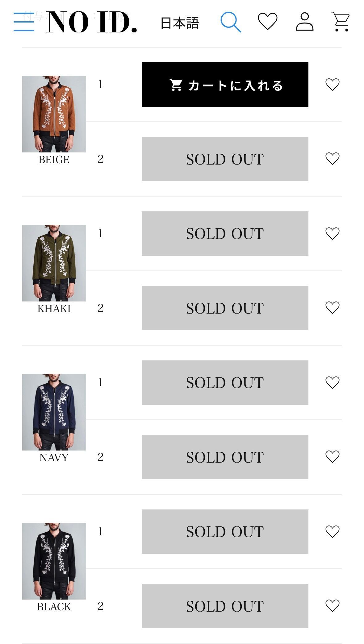
Task: Select the BEIGE jacket thumbnail
Action: point(54,114)
